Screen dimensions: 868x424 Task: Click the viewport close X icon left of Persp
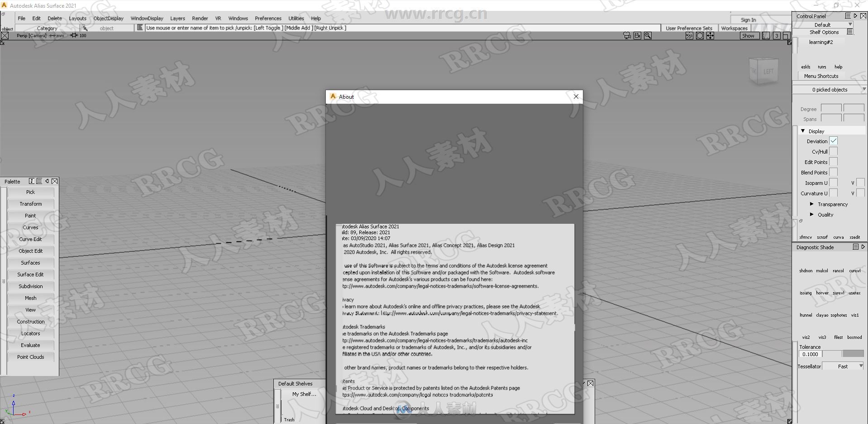click(x=5, y=36)
